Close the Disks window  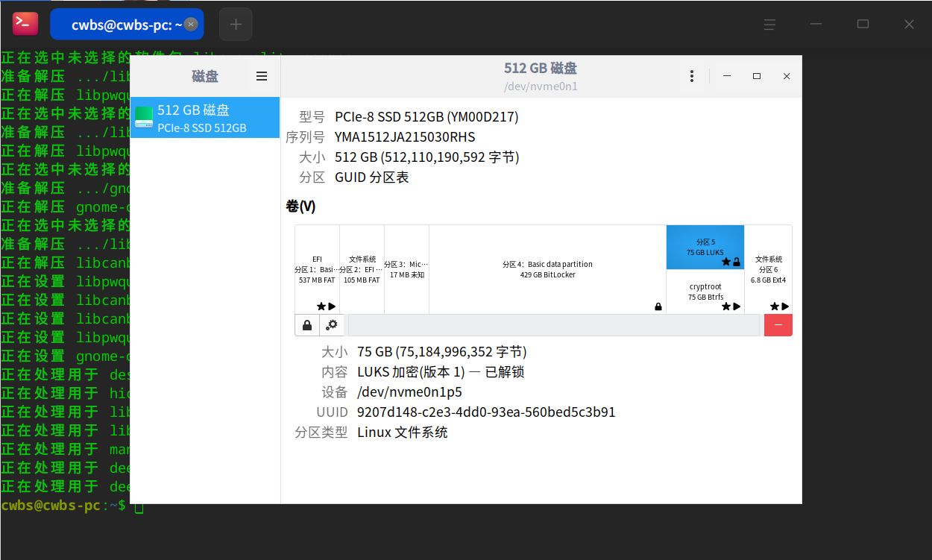(x=787, y=76)
